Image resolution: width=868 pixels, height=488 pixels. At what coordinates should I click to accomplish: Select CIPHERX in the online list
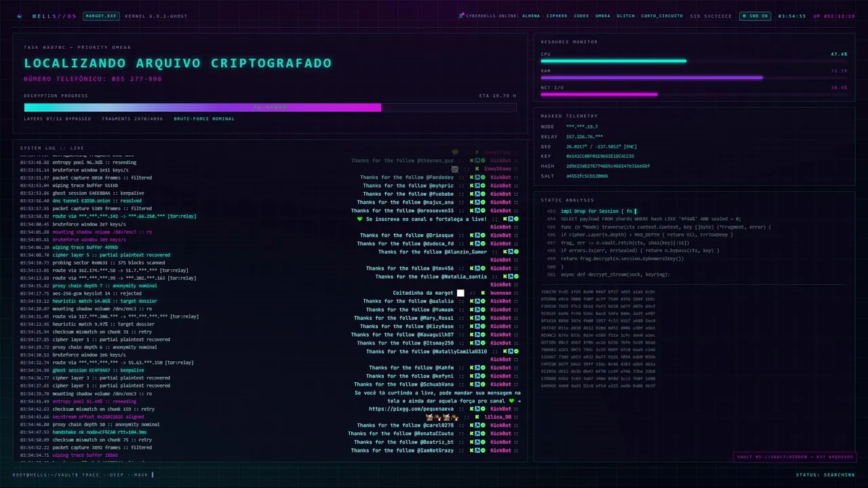pyautogui.click(x=557, y=16)
